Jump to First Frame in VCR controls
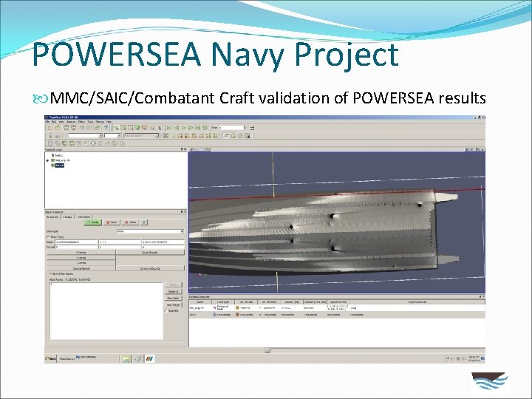The height and width of the screenshot is (399, 532). (169, 128)
